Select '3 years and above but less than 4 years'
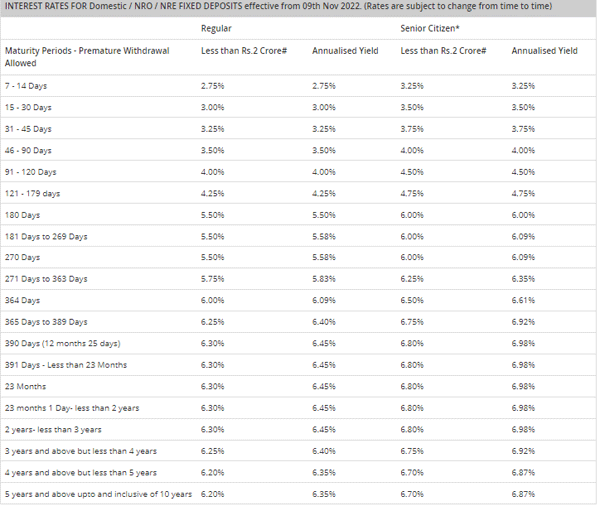This screenshot has height=506, width=600. coord(81,451)
